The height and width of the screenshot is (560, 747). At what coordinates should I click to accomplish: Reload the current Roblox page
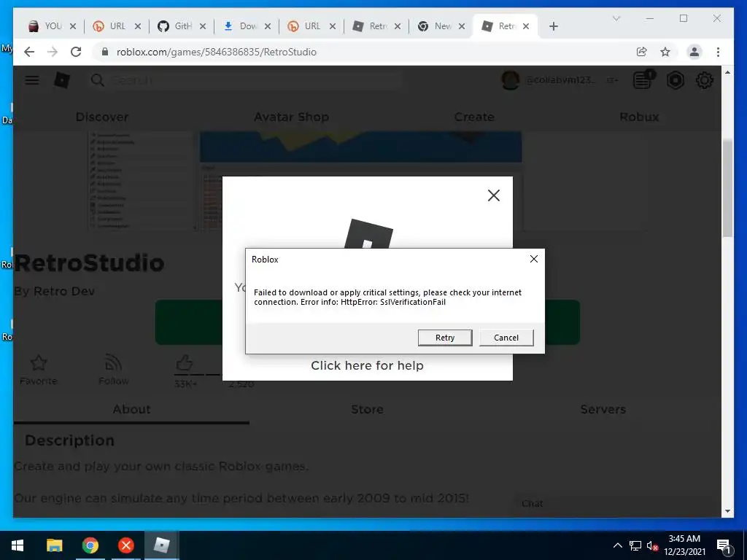pyautogui.click(x=76, y=52)
